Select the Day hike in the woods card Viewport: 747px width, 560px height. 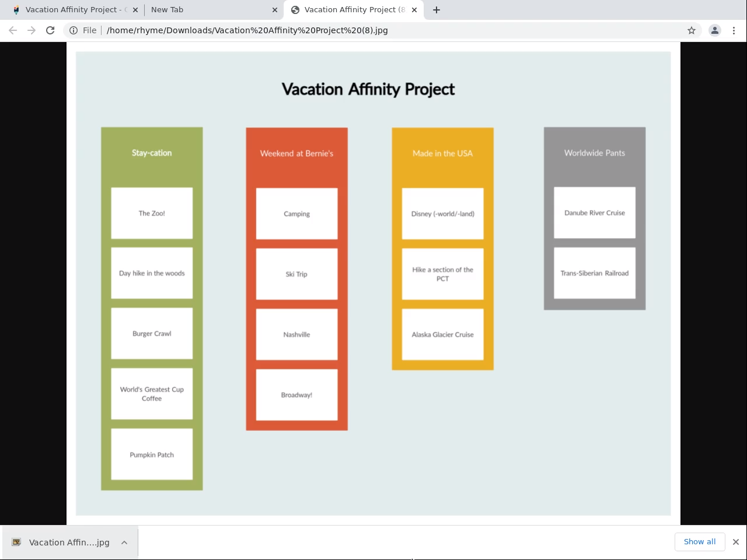point(152,273)
